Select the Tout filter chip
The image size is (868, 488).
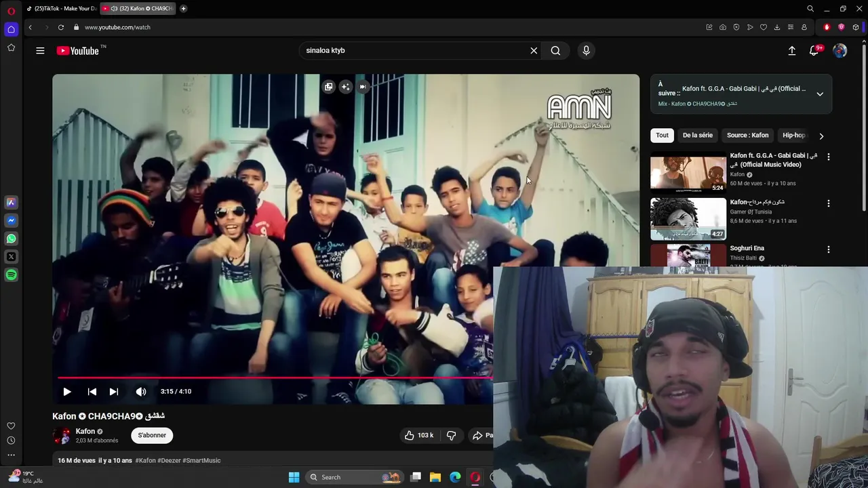(662, 135)
